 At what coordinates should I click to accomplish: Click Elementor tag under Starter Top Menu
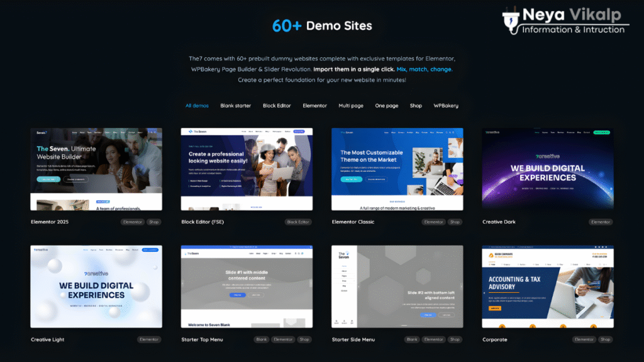[283, 339]
